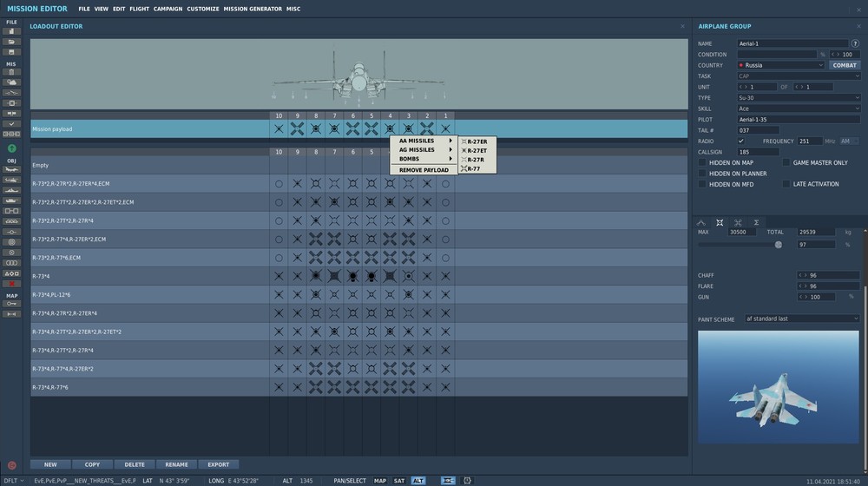Open the Country dropdown showing Russia

click(x=780, y=65)
